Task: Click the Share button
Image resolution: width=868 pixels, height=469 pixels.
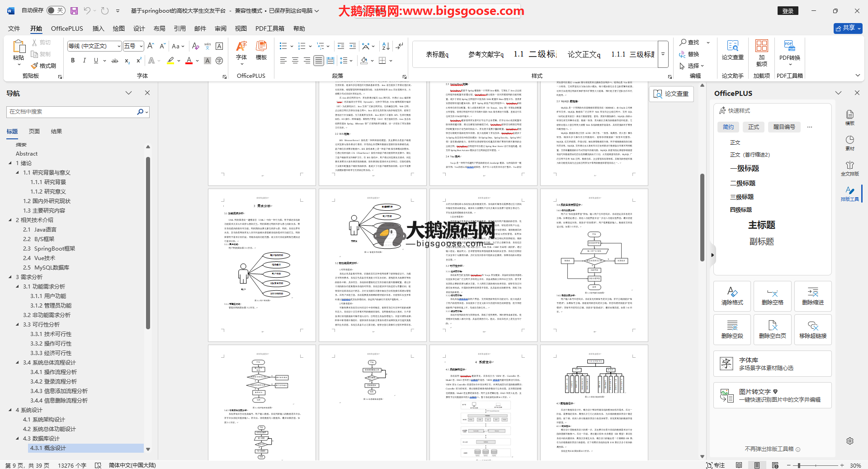Action: 848,28
